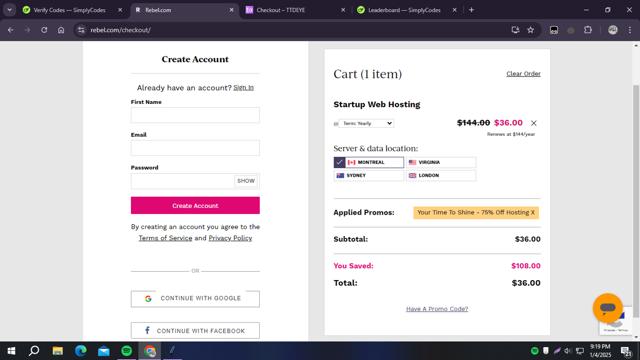The image size is (640, 360).
Task: Reload the rebel.com checkout page
Action: pyautogui.click(x=44, y=30)
